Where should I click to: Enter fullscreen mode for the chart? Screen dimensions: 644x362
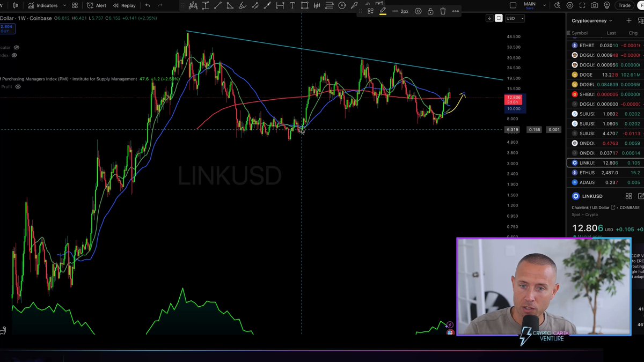pyautogui.click(x=582, y=5)
